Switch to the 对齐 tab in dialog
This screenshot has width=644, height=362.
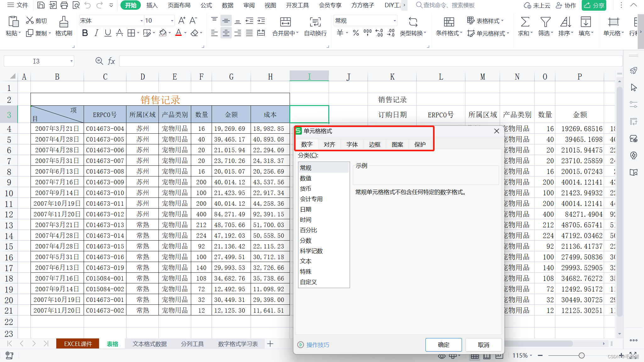pos(329,144)
